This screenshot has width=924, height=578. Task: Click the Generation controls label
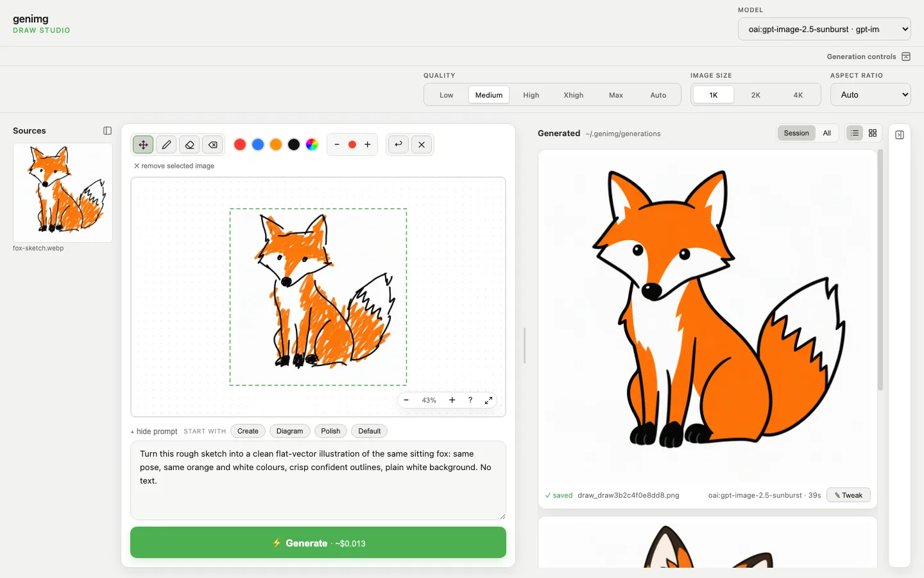point(861,57)
